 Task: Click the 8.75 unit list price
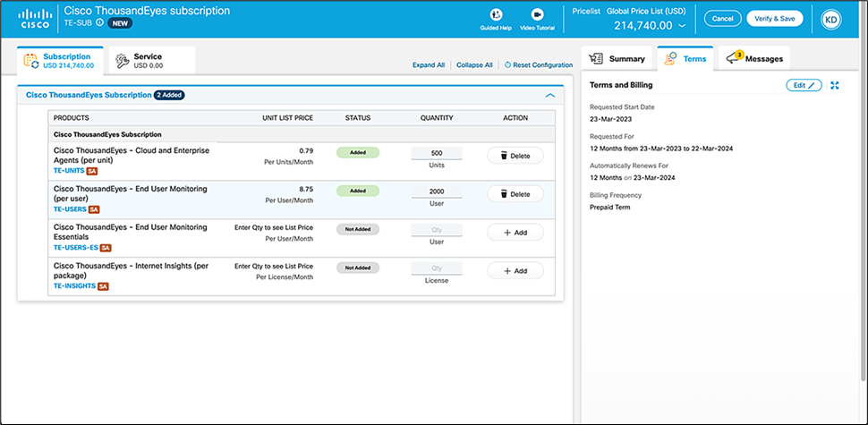pos(306,189)
